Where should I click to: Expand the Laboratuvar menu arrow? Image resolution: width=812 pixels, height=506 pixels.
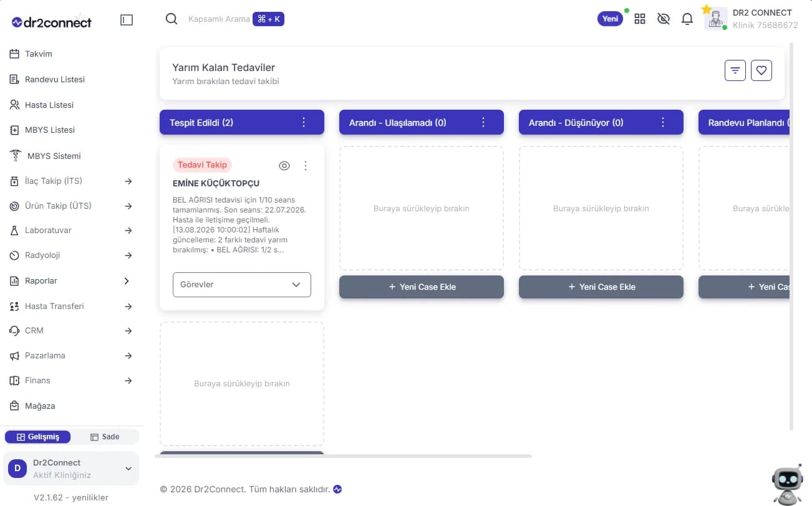coord(128,231)
